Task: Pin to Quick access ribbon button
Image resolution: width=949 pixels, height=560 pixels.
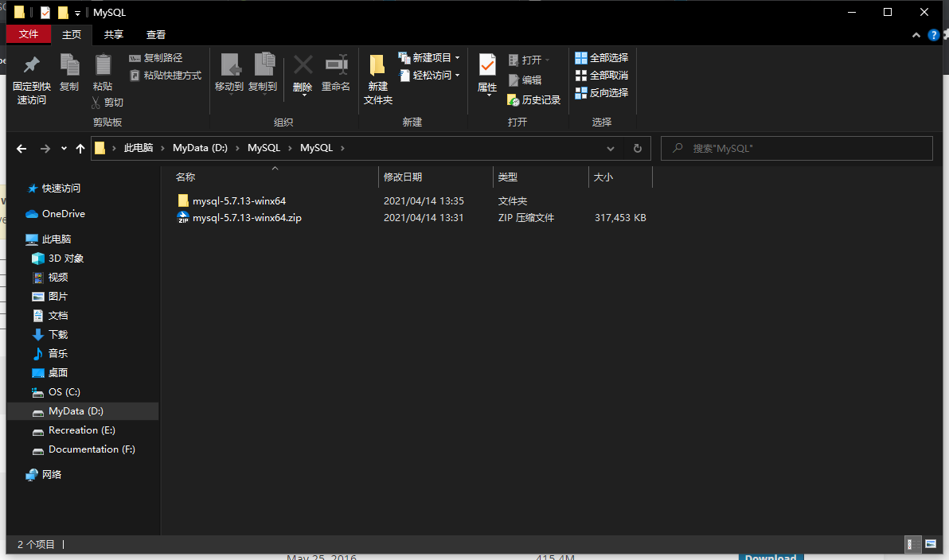Action: click(32, 80)
